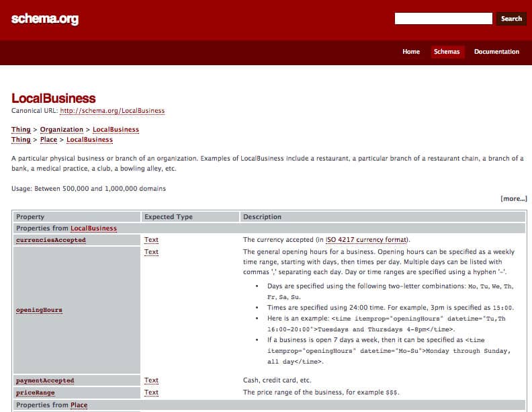
Task: Open the paymentAccepted property link
Action: click(45, 380)
